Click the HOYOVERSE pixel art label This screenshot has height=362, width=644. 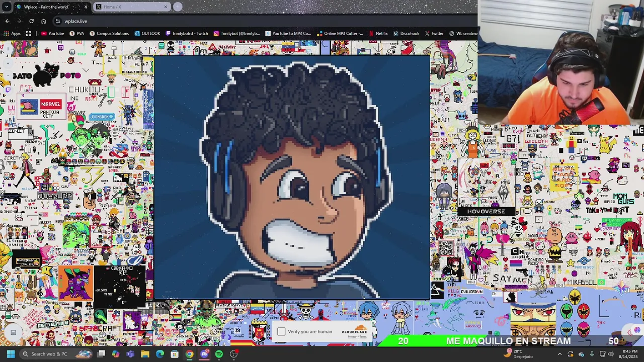[x=486, y=212]
